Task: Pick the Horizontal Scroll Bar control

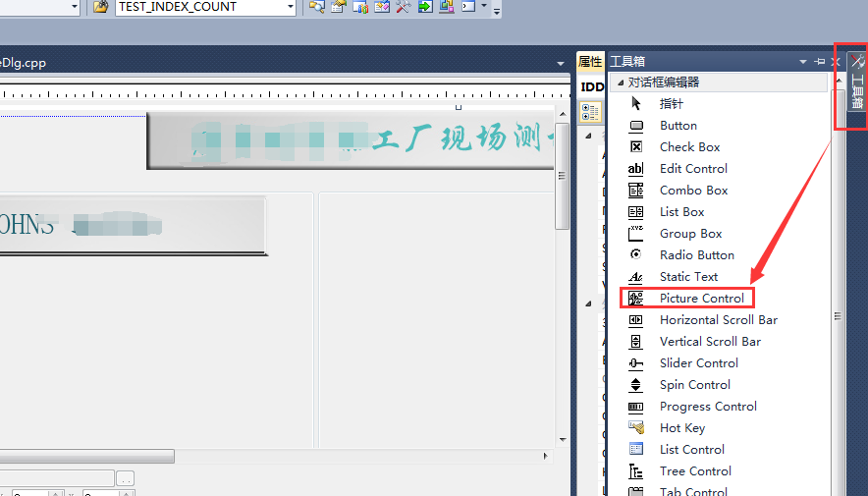Action: click(x=719, y=319)
